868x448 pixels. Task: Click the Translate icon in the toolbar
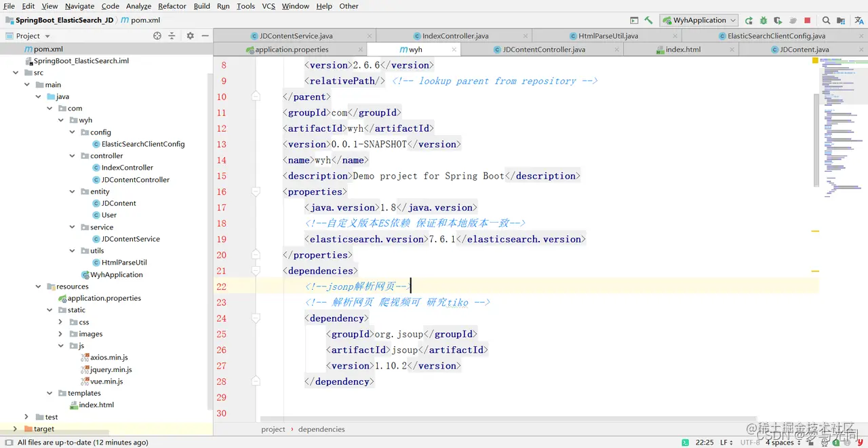coord(858,20)
